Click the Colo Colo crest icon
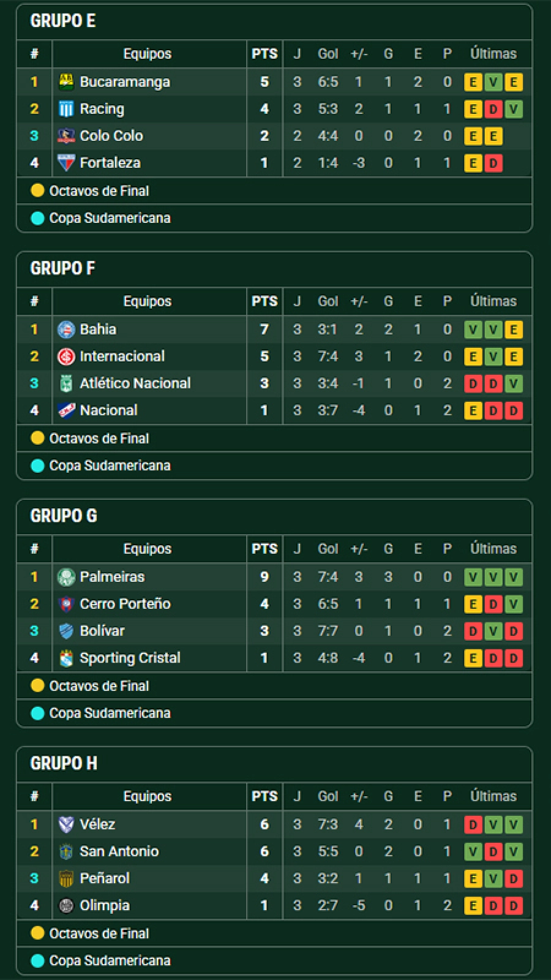551x980 pixels. (x=66, y=136)
